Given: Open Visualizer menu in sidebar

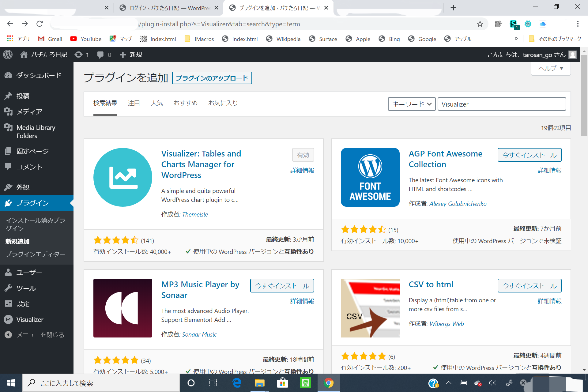Looking at the screenshot, I should pos(37,319).
